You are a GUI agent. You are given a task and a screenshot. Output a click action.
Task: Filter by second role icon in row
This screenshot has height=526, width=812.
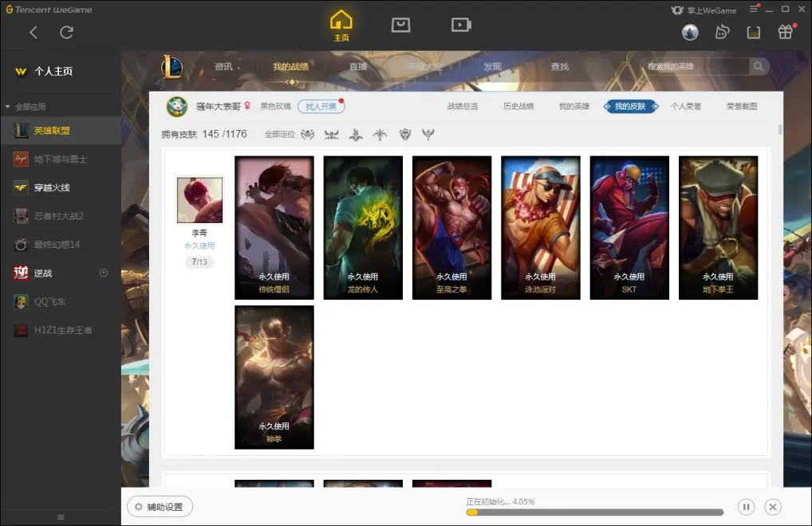pyautogui.click(x=332, y=135)
